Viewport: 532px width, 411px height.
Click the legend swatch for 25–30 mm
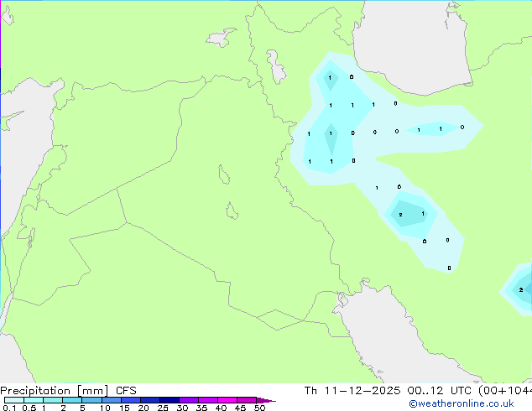click(170, 400)
